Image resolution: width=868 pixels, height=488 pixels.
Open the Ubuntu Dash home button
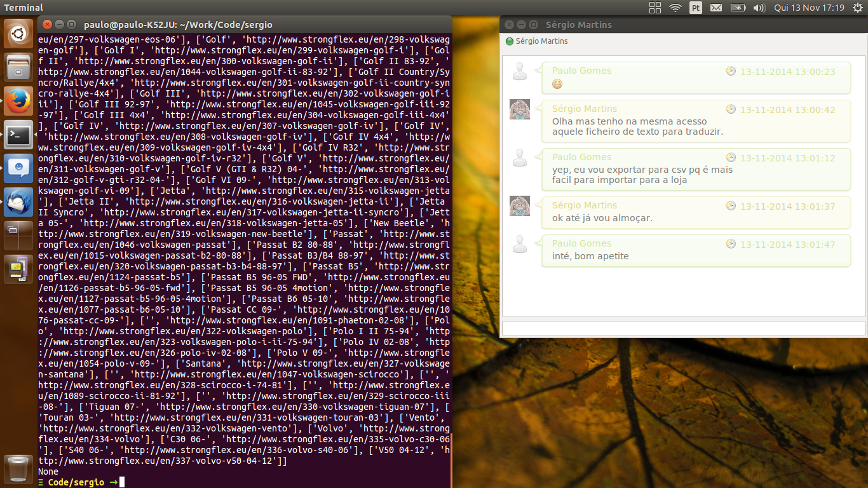[x=18, y=34]
